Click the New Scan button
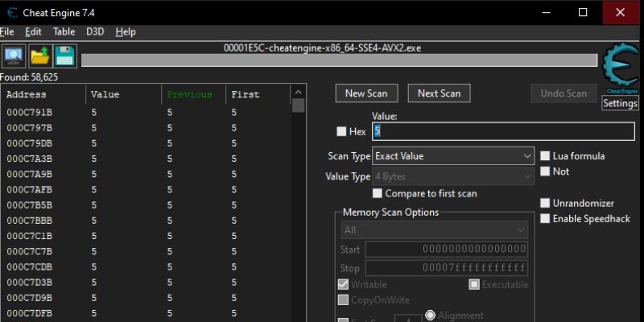This screenshot has height=322, width=644. point(366,93)
